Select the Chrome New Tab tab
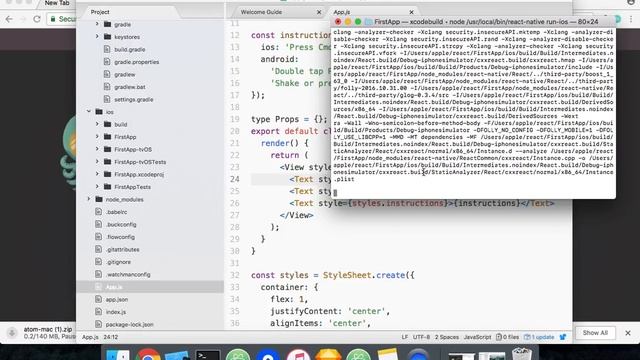Viewport: 640px width, 360px height. (x=57, y=3)
